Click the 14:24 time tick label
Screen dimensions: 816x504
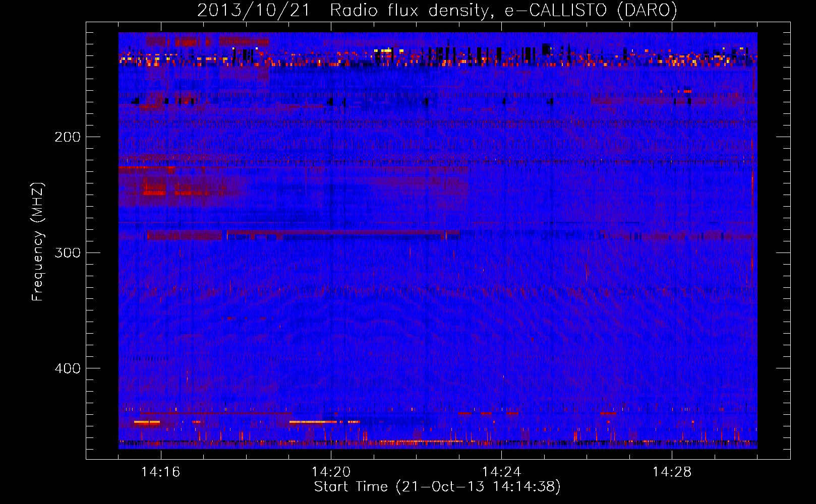pos(502,472)
